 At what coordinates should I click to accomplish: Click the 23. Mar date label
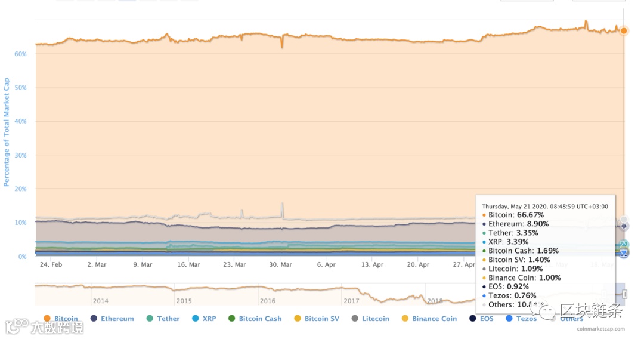(234, 264)
